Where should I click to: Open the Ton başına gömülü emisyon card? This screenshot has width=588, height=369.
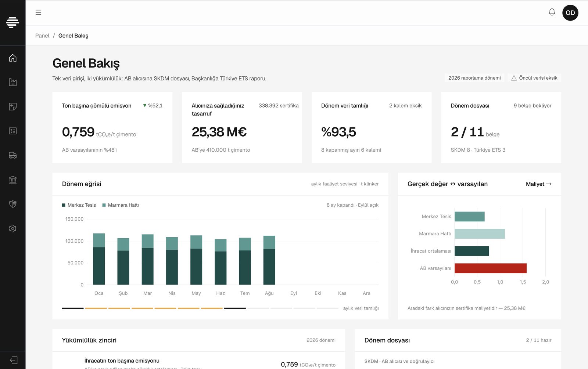[112, 127]
